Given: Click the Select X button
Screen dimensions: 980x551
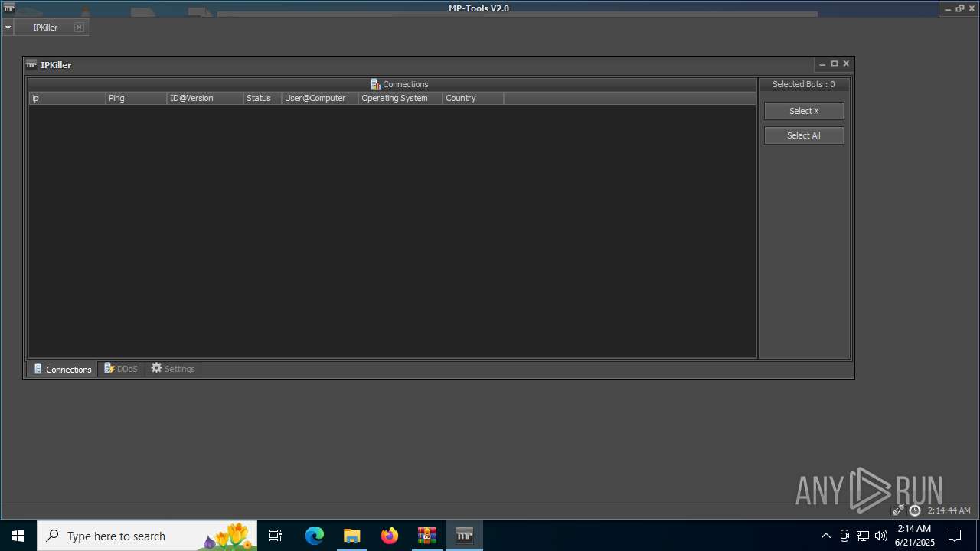Looking at the screenshot, I should (804, 111).
